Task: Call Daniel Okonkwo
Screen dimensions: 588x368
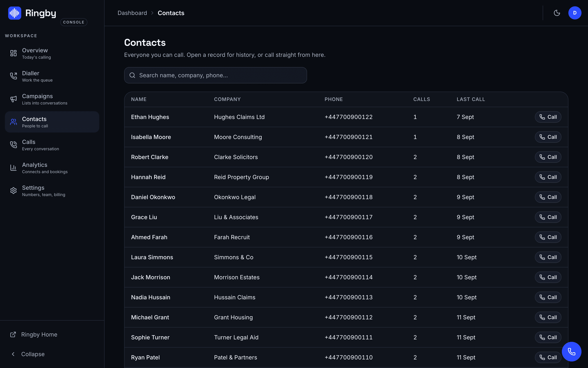Action: [x=548, y=197]
